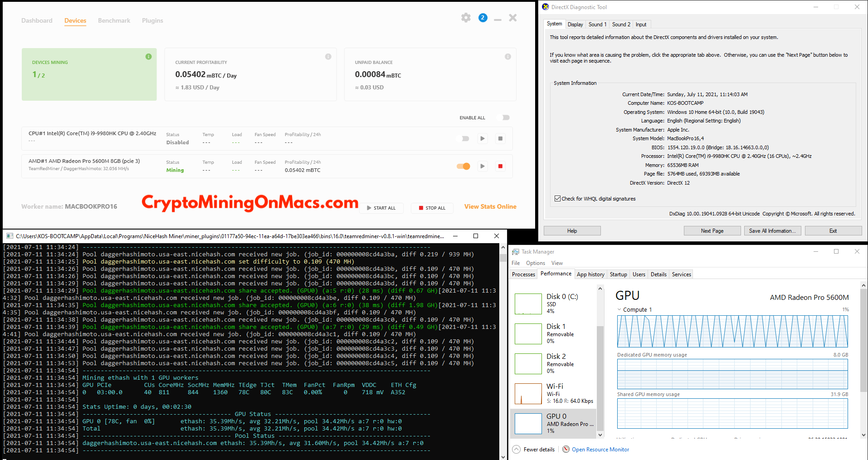Click the Task Manager title bar icon

[515, 252]
